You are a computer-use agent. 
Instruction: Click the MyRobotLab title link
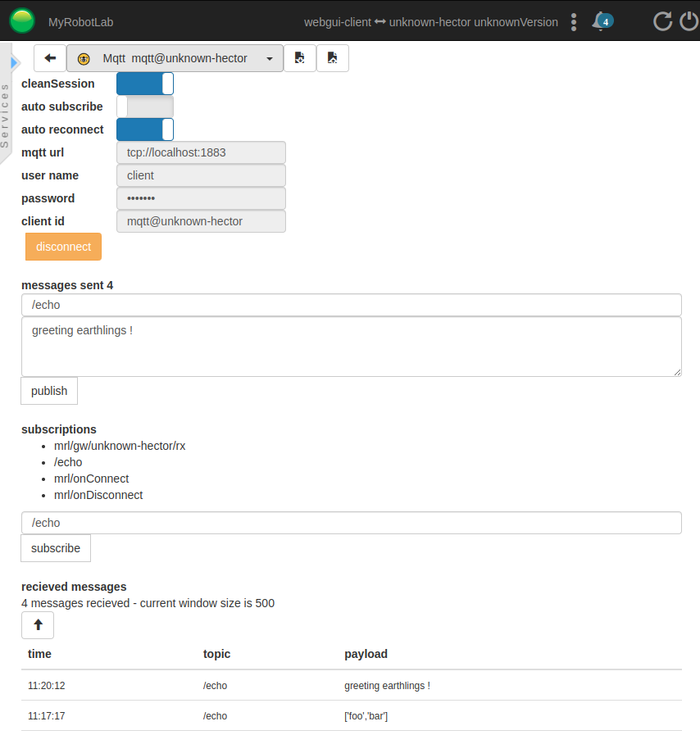[80, 22]
